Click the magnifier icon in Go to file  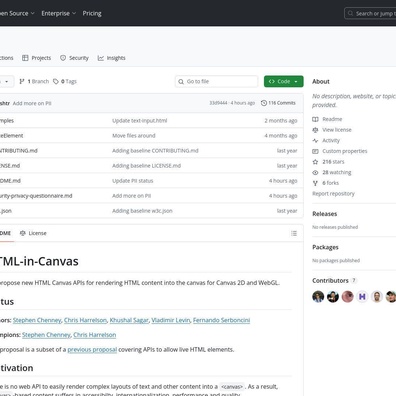pyautogui.click(x=181, y=82)
